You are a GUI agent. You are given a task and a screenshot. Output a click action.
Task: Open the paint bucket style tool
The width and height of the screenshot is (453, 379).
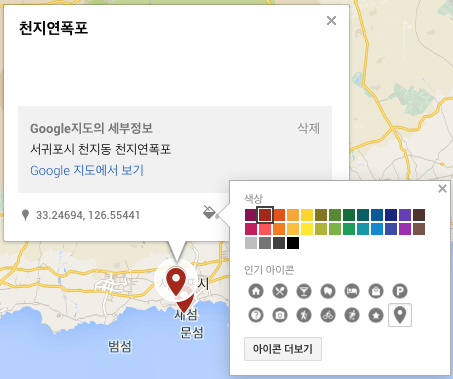click(x=210, y=212)
